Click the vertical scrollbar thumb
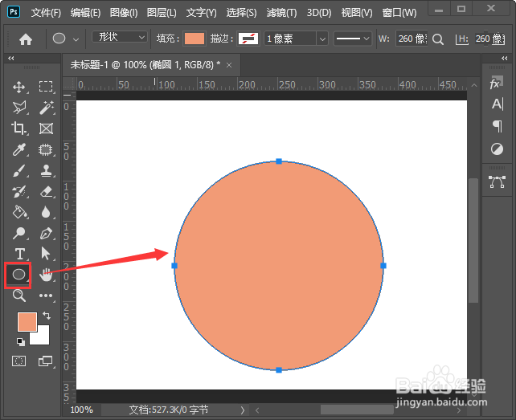 [x=473, y=240]
